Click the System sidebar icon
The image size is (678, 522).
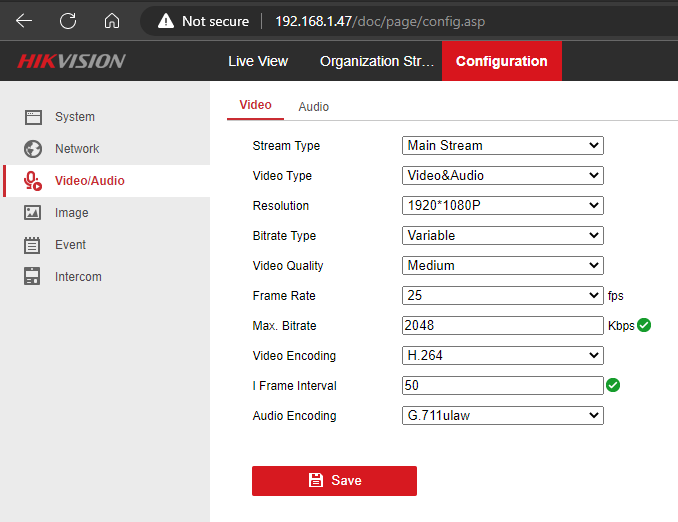tap(33, 117)
